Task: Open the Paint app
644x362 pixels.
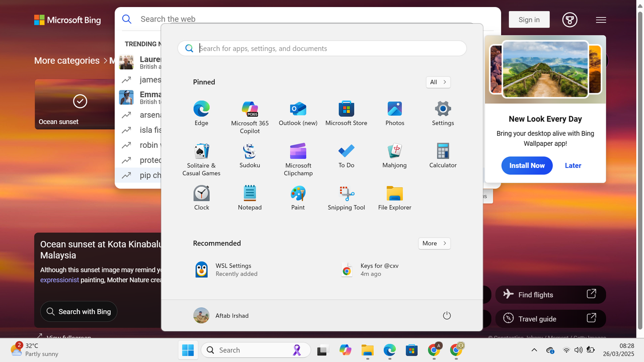Action: 298,198
